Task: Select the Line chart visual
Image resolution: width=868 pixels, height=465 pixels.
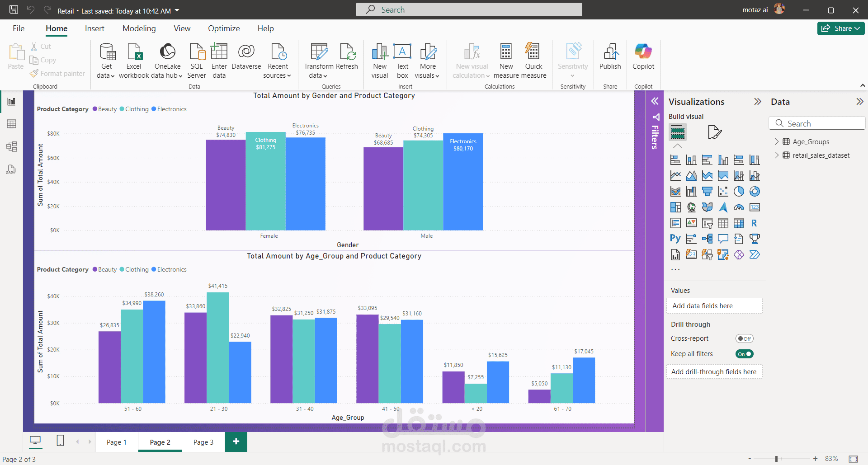Action: [675, 176]
